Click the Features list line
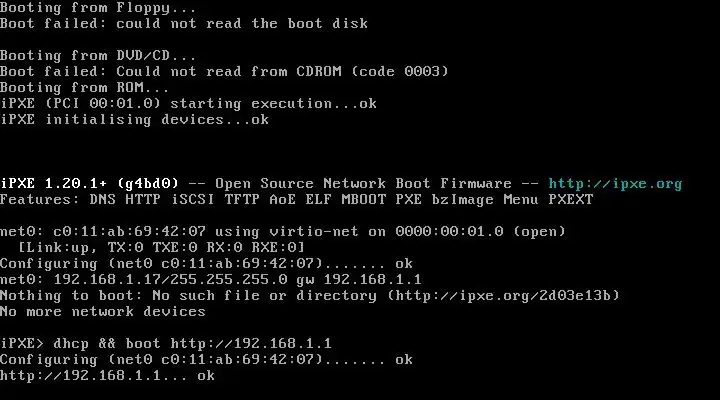Image resolution: width=720 pixels, height=400 pixels. pyautogui.click(x=297, y=200)
